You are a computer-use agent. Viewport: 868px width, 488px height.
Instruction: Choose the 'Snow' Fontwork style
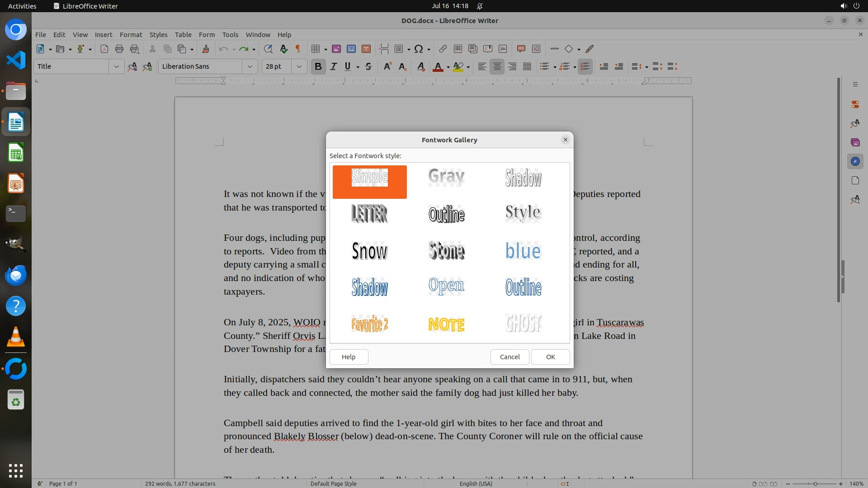point(369,250)
